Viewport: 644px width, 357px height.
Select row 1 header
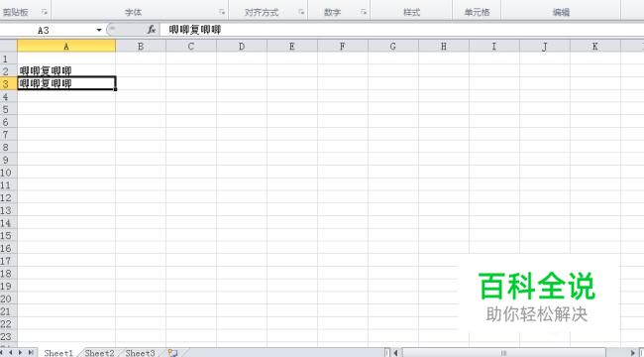coord(8,59)
